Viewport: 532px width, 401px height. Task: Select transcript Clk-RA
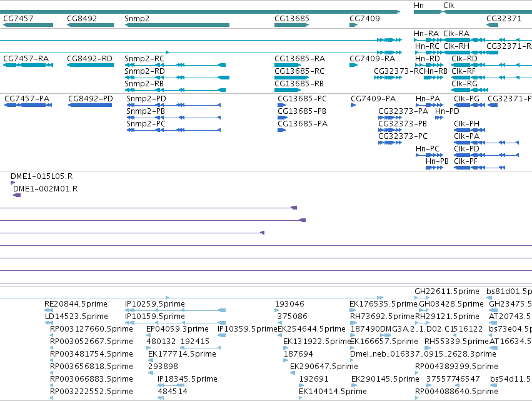click(456, 34)
